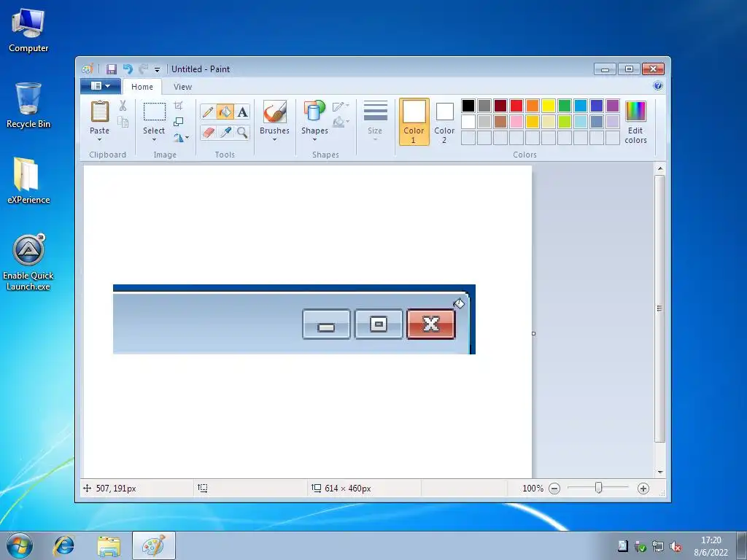Pick the orange color swatch
747x560 pixels.
point(533,106)
